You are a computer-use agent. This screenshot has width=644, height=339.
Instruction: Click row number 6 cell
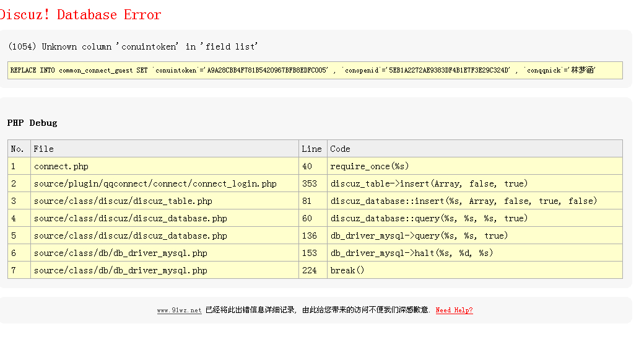19,253
